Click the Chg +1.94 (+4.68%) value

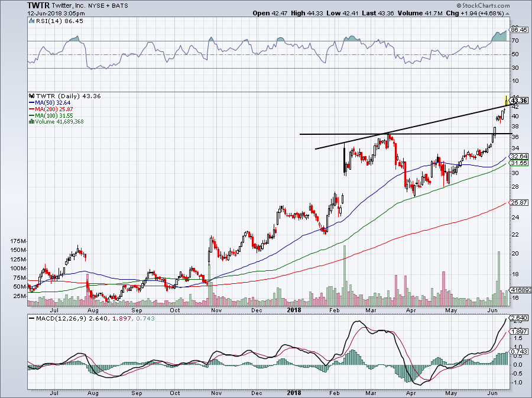click(x=475, y=13)
